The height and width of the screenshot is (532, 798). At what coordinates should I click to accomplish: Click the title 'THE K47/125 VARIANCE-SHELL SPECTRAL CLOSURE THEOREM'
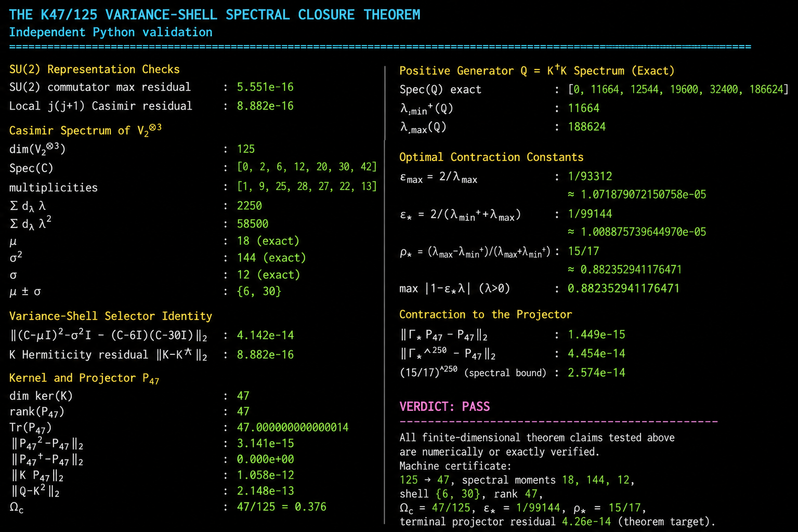[x=215, y=15]
